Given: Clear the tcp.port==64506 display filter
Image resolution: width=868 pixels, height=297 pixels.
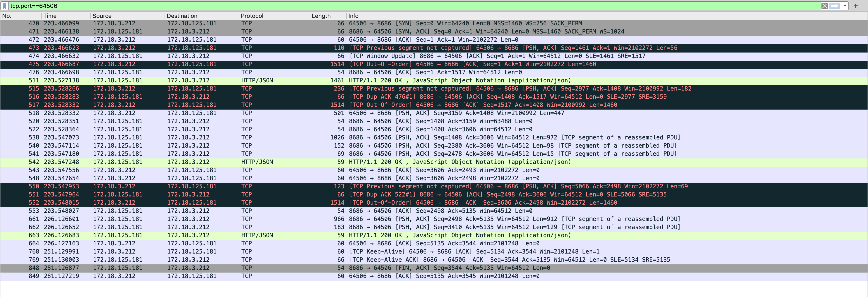Looking at the screenshot, I should click(x=824, y=6).
